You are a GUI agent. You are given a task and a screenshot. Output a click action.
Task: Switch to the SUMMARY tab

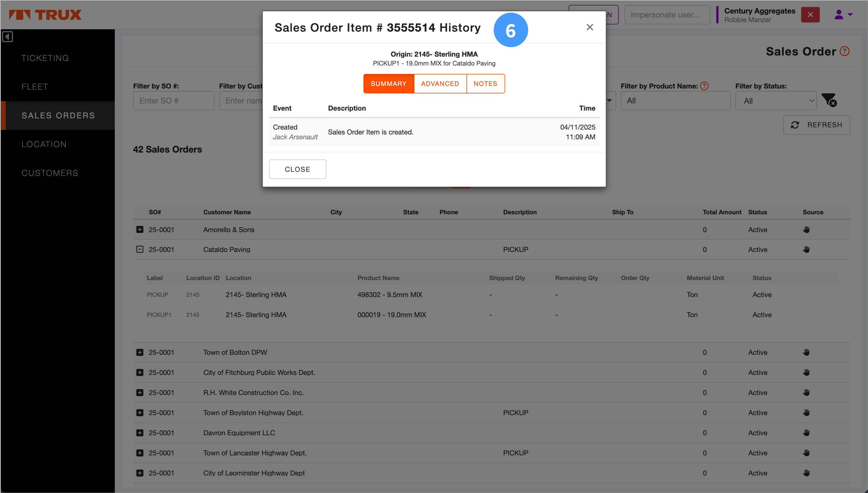tap(388, 84)
